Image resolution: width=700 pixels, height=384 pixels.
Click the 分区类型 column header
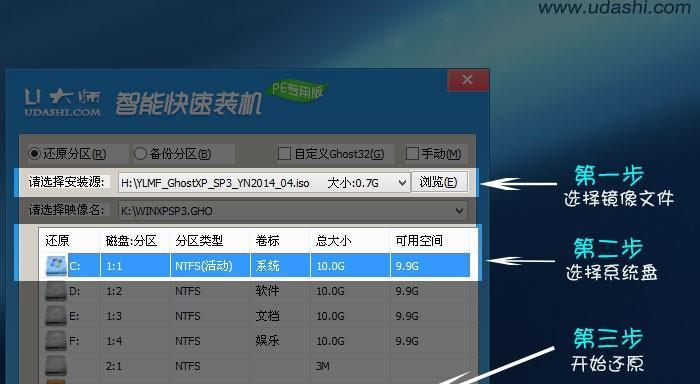[199, 241]
